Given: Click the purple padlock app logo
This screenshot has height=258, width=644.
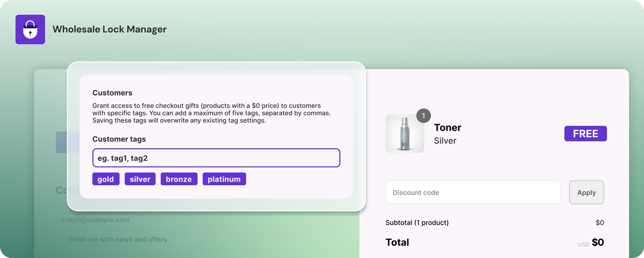Looking at the screenshot, I should coord(30,30).
